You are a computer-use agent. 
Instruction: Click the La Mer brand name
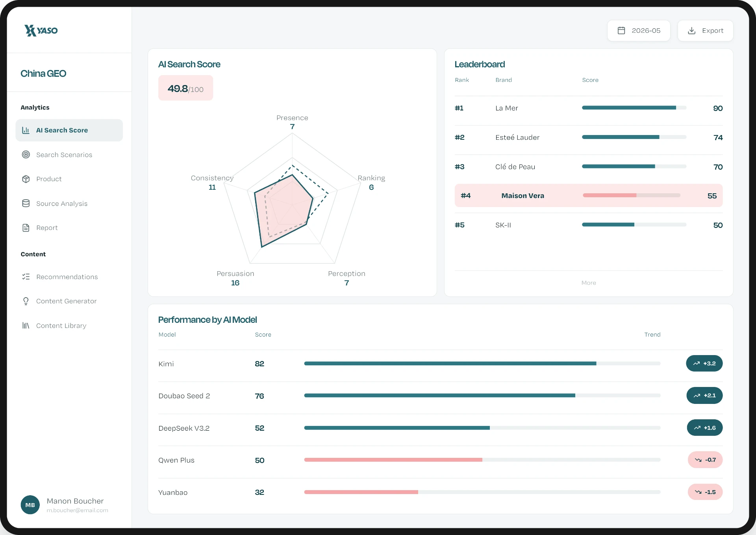click(x=506, y=108)
